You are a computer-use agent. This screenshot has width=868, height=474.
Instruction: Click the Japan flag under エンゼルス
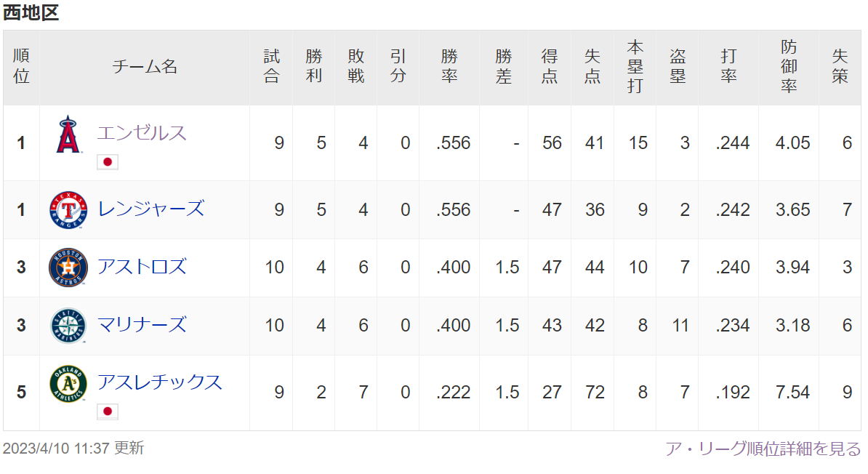pos(108,161)
